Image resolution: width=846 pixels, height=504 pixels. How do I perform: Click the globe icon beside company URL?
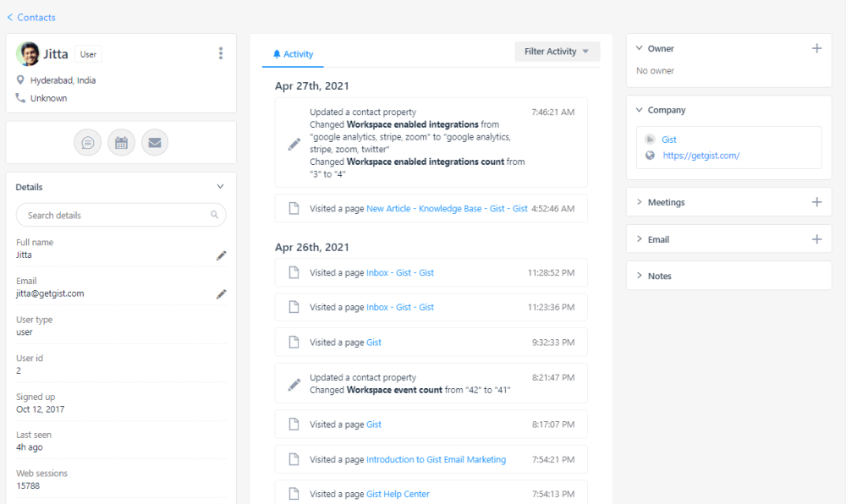pos(650,156)
